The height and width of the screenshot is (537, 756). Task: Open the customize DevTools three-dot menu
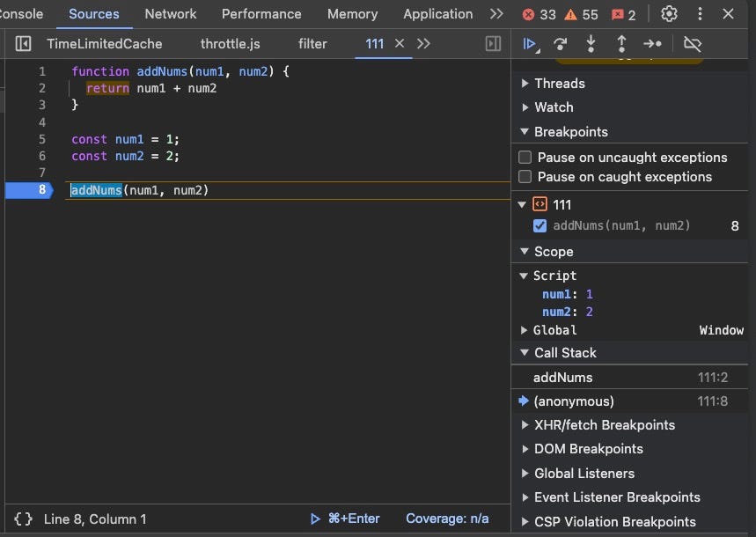(700, 14)
